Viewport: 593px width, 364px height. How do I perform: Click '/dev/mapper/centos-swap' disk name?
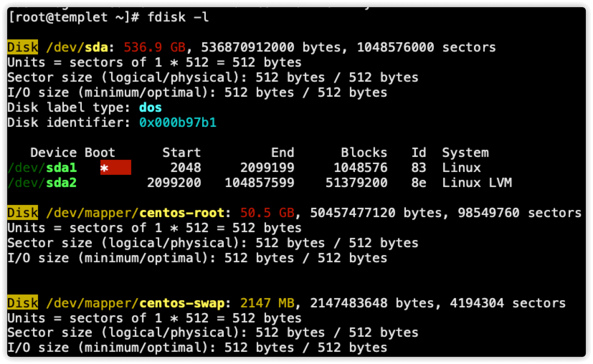(135, 303)
